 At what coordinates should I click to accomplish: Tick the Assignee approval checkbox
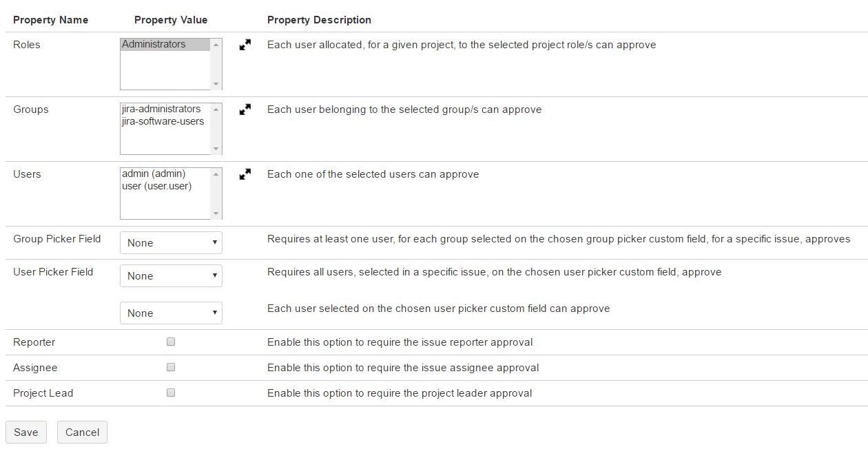pyautogui.click(x=171, y=367)
